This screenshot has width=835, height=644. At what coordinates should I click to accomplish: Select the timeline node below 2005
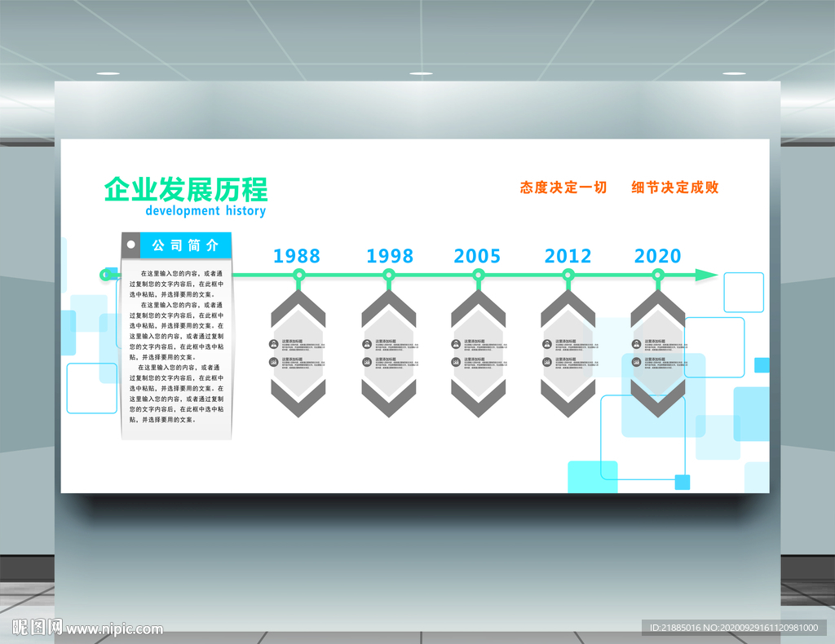(x=478, y=276)
